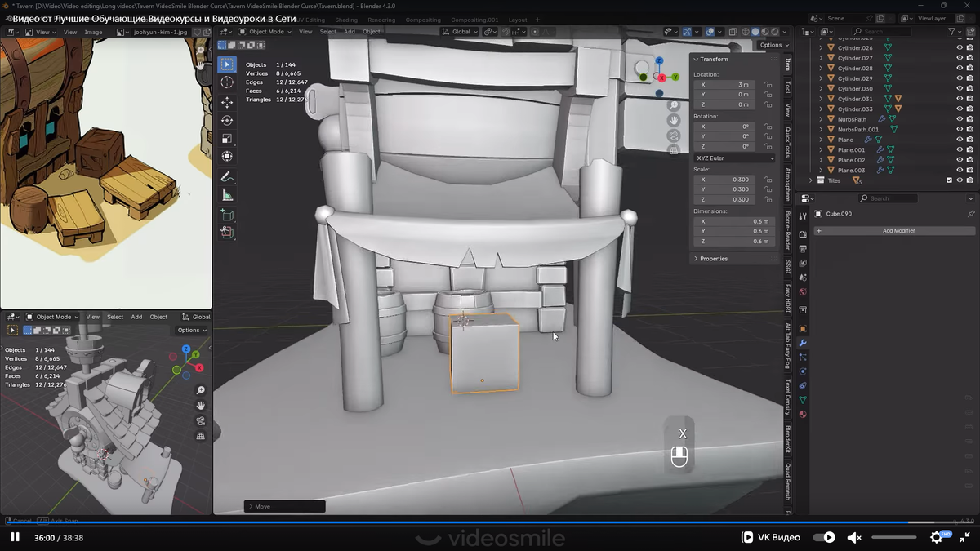Image resolution: width=980 pixels, height=551 pixels.
Task: Open the Add menu in main viewport header
Action: click(350, 32)
